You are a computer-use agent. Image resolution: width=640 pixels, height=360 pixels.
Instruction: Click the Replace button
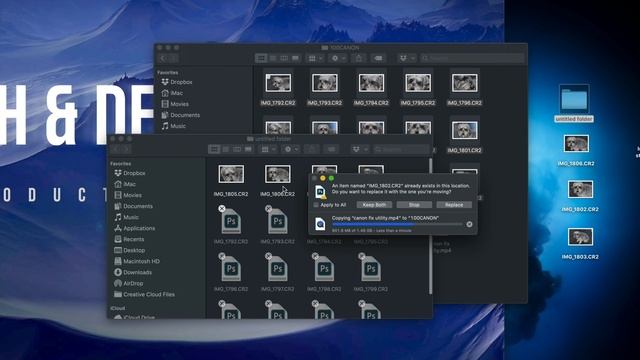454,205
